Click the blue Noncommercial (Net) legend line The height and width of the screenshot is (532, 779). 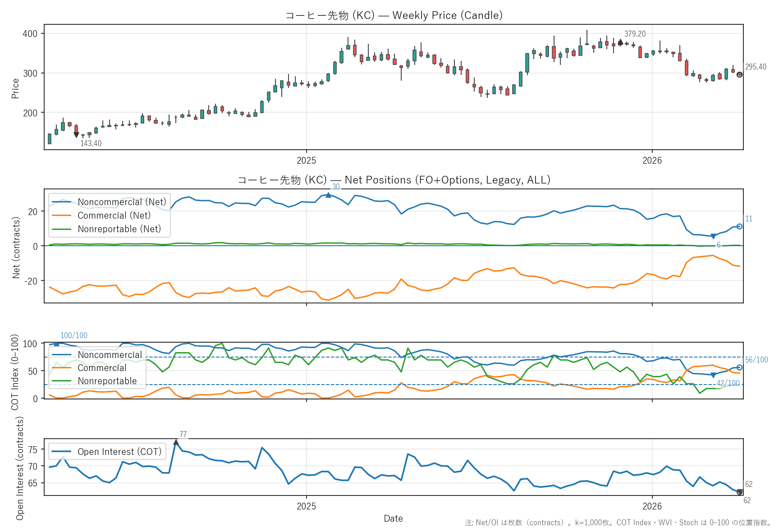click(62, 202)
